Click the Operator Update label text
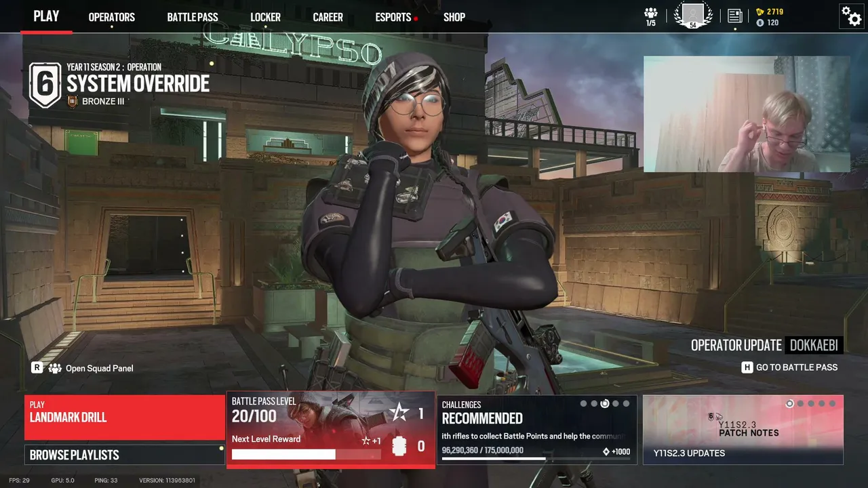 [x=736, y=345]
